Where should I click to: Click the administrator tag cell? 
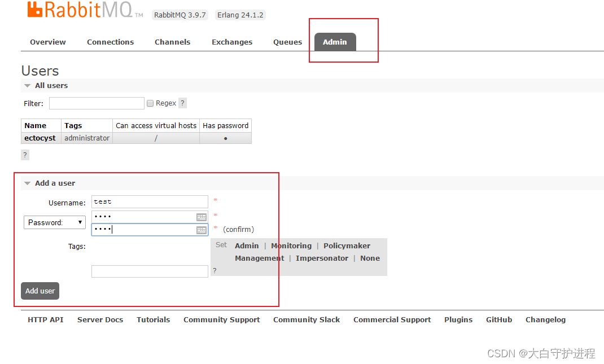(x=87, y=138)
